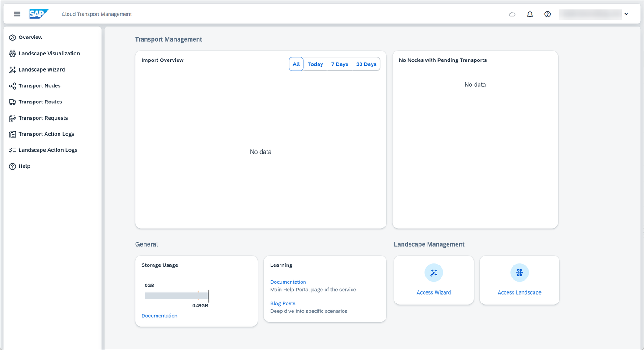The width and height of the screenshot is (644, 350).
Task: Click the Access Wizard link text
Action: [434, 293]
